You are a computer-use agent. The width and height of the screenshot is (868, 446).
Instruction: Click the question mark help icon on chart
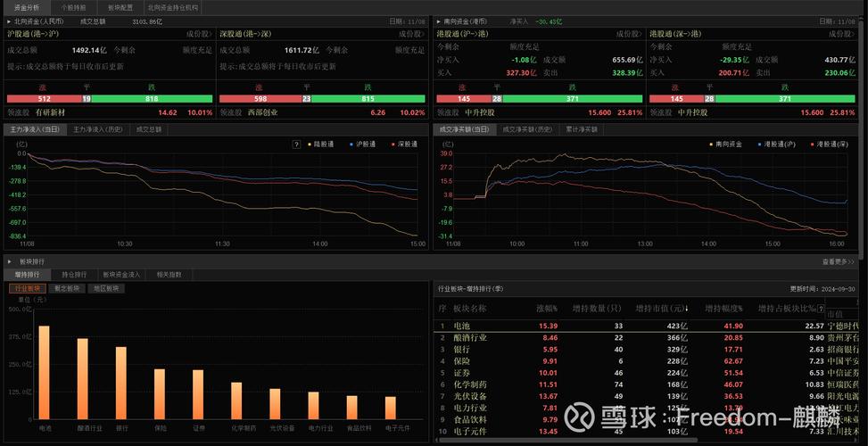pos(296,144)
